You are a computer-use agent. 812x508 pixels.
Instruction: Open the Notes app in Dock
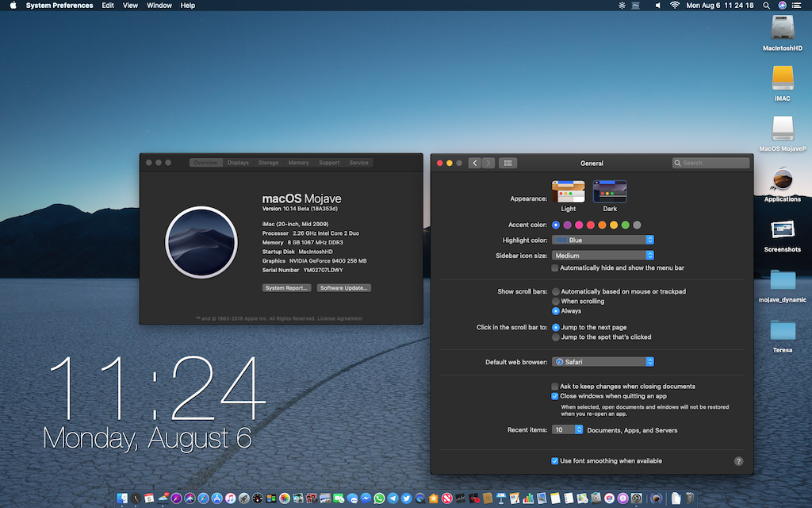point(555,498)
